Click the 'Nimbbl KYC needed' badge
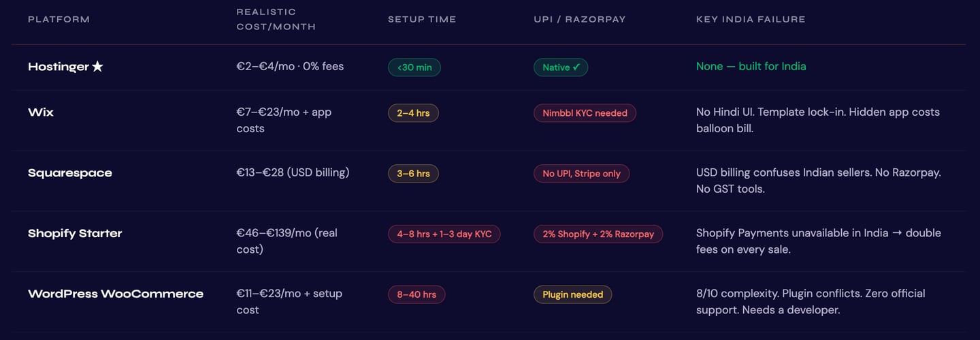Screen dimensions: 980x340 (585, 113)
